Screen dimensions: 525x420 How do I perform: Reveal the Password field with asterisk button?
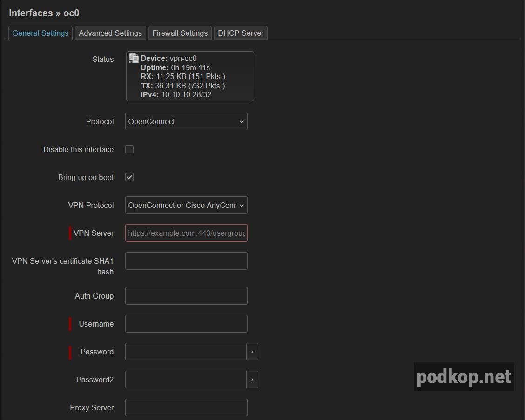pyautogui.click(x=252, y=352)
